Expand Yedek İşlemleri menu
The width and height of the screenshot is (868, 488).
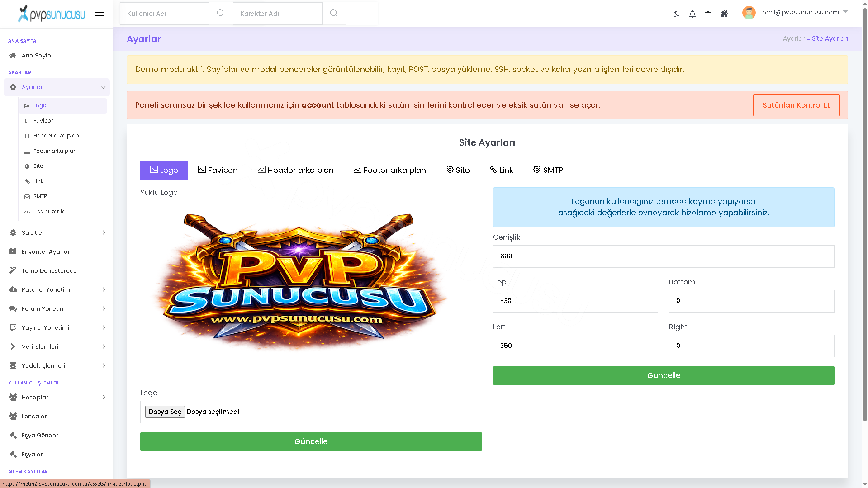(57, 365)
